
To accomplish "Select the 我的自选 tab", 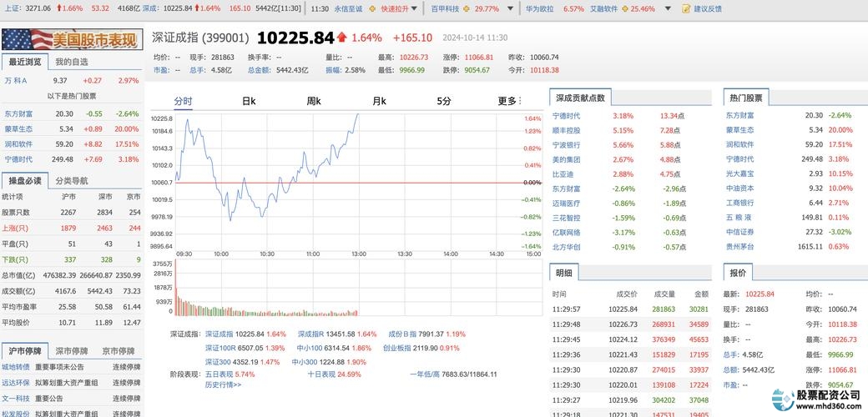I will point(72,62).
